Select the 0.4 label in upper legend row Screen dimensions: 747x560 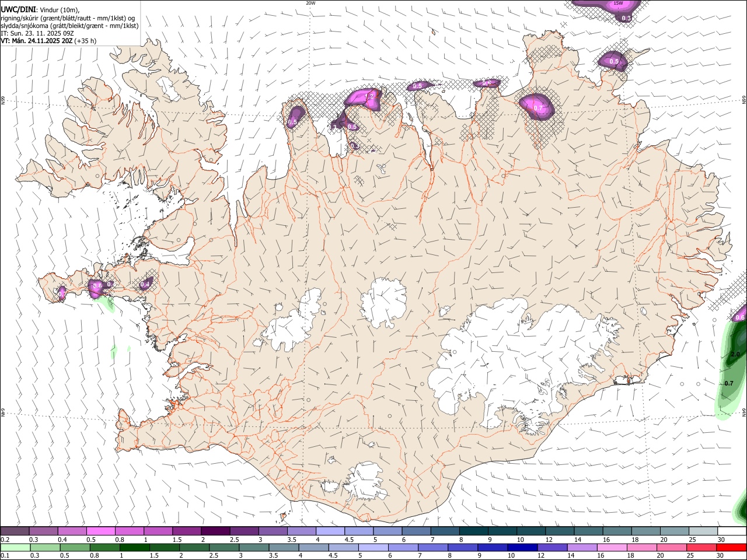(x=62, y=540)
